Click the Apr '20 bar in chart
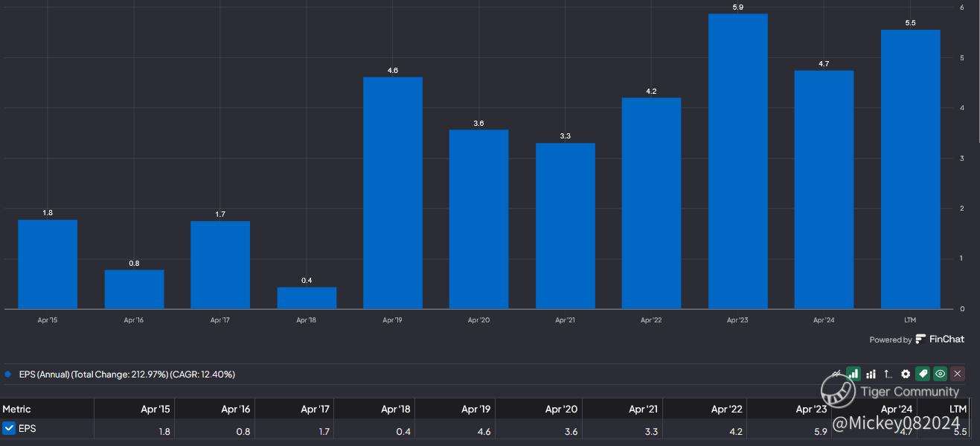The image size is (980, 446). click(479, 219)
